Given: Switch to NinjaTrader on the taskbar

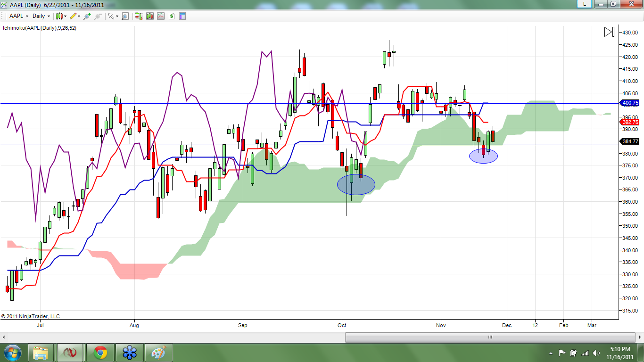Looking at the screenshot, I should pyautogui.click(x=70, y=353).
